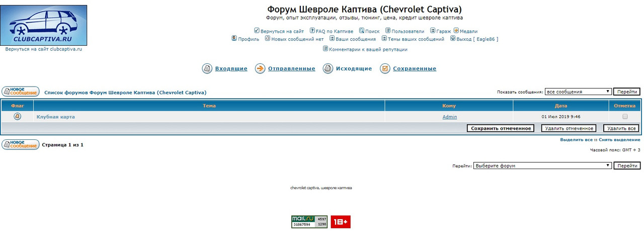Open 'Пользователи' menu link
This screenshot has width=644, height=232.
pyautogui.click(x=408, y=31)
